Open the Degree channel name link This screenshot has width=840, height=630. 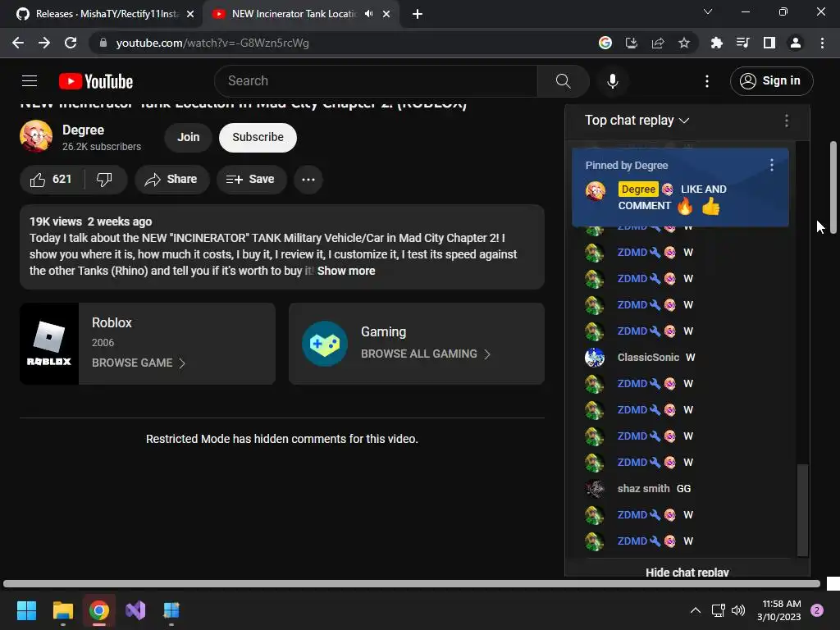[x=83, y=130]
